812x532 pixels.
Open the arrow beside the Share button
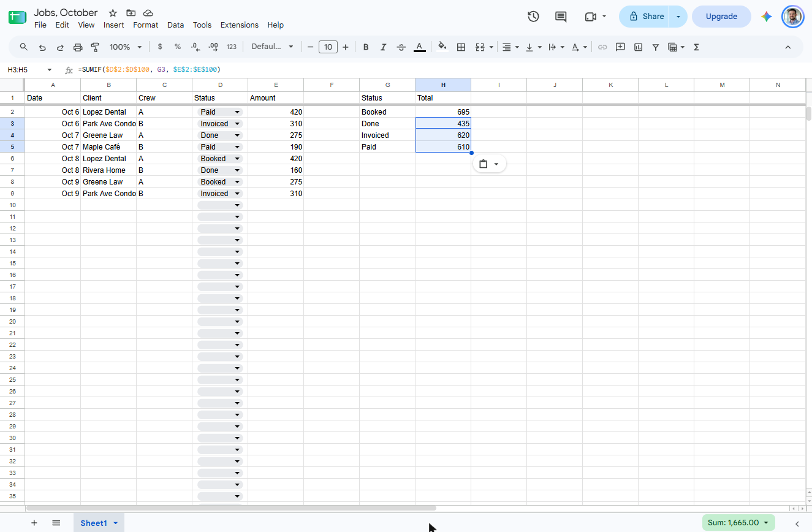click(x=678, y=17)
